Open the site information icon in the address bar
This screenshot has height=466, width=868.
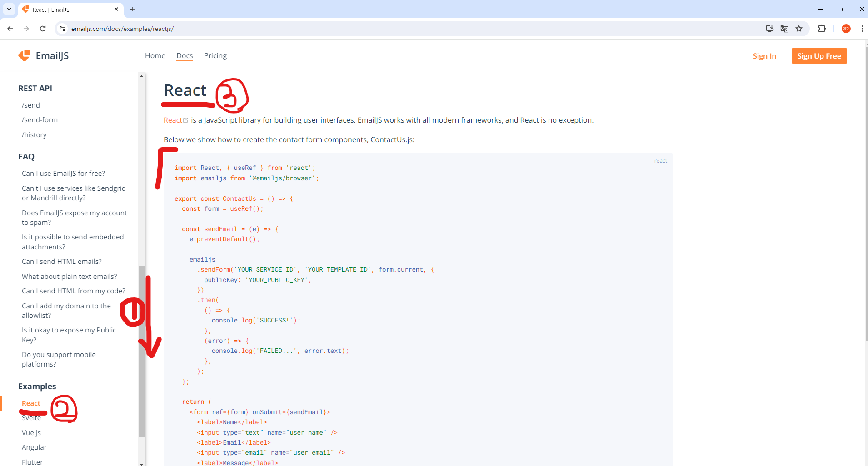click(x=62, y=29)
